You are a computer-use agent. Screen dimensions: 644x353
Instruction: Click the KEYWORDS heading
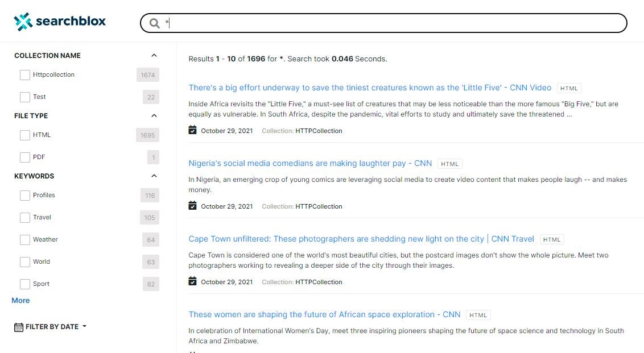pyautogui.click(x=34, y=176)
